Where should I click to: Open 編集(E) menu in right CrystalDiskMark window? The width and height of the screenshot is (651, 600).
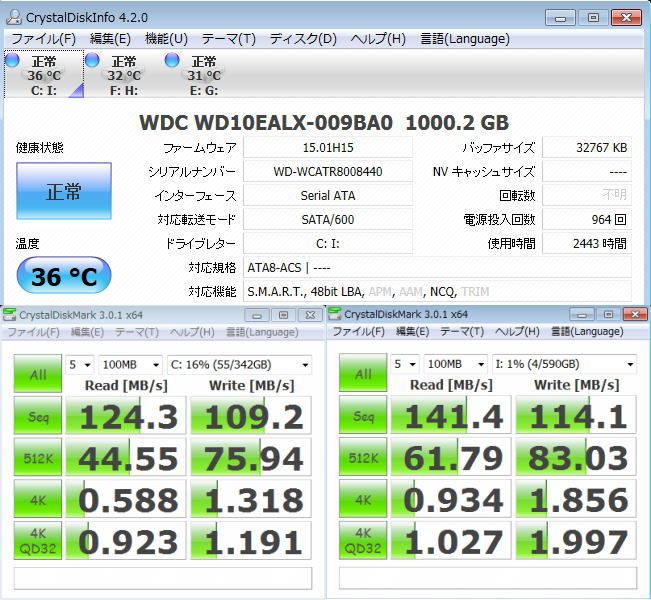(412, 331)
